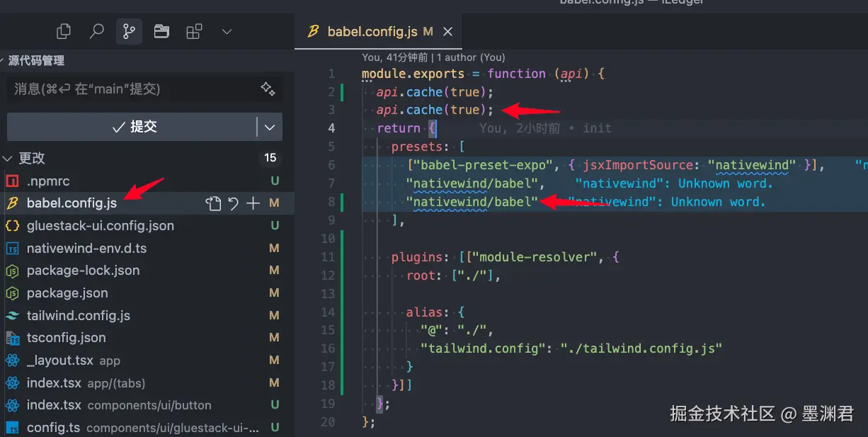
Task: Click the commit message input field
Action: tap(144, 89)
